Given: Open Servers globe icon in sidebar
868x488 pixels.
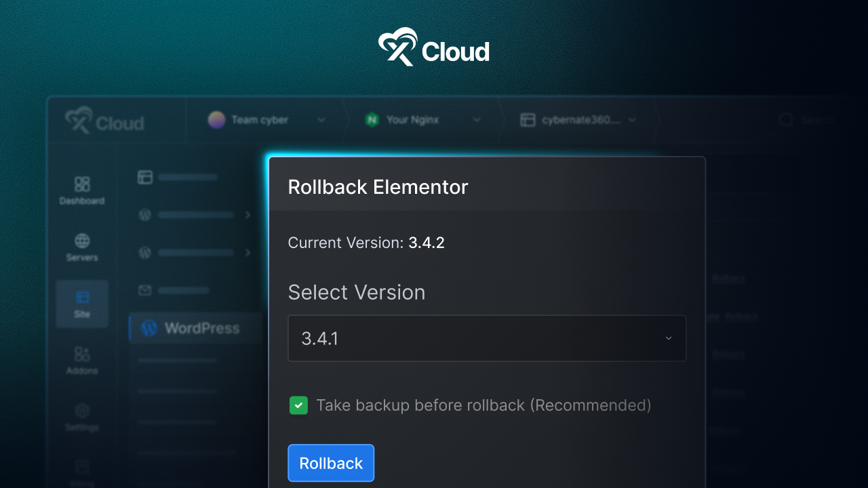Looking at the screenshot, I should pos(82,241).
